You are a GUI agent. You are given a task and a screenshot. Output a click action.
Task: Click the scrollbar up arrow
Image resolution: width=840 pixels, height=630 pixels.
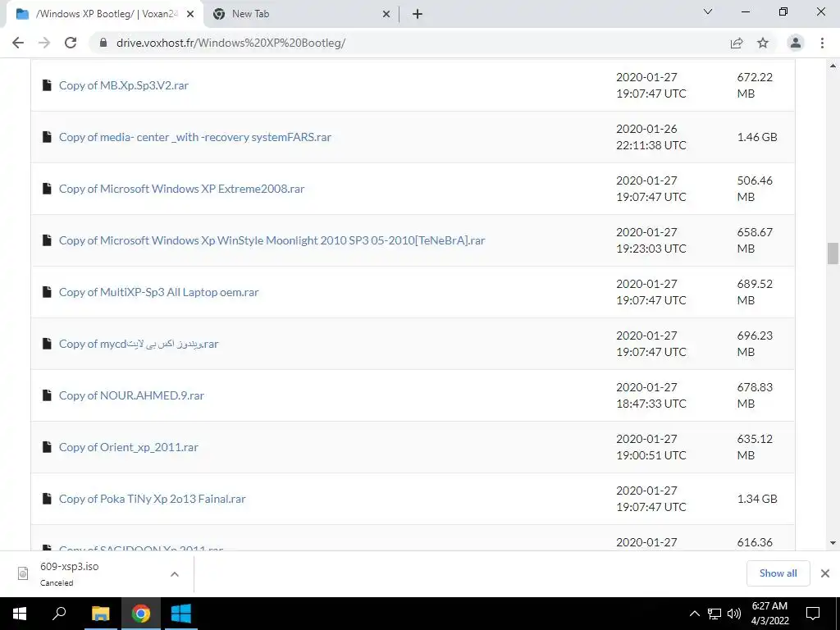[833, 66]
